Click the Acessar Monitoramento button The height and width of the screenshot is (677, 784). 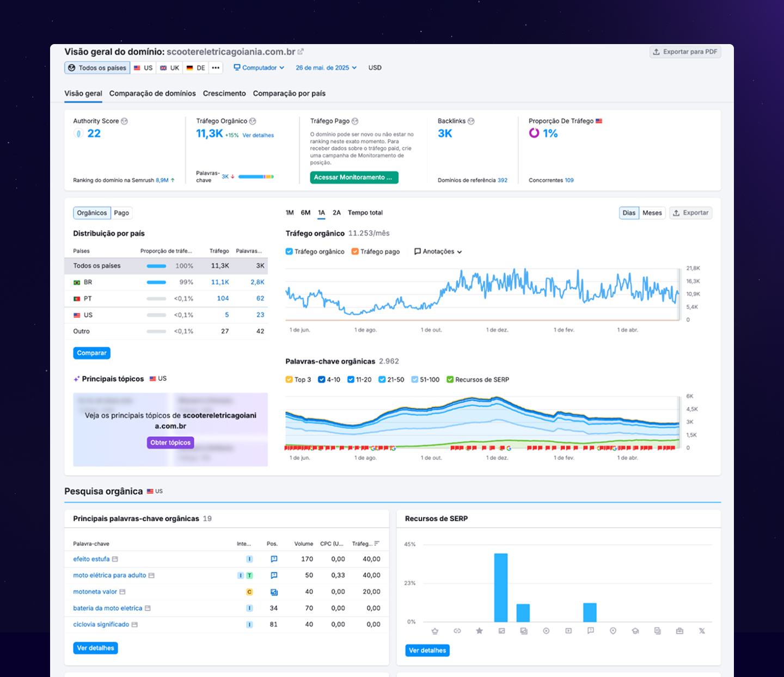(354, 177)
